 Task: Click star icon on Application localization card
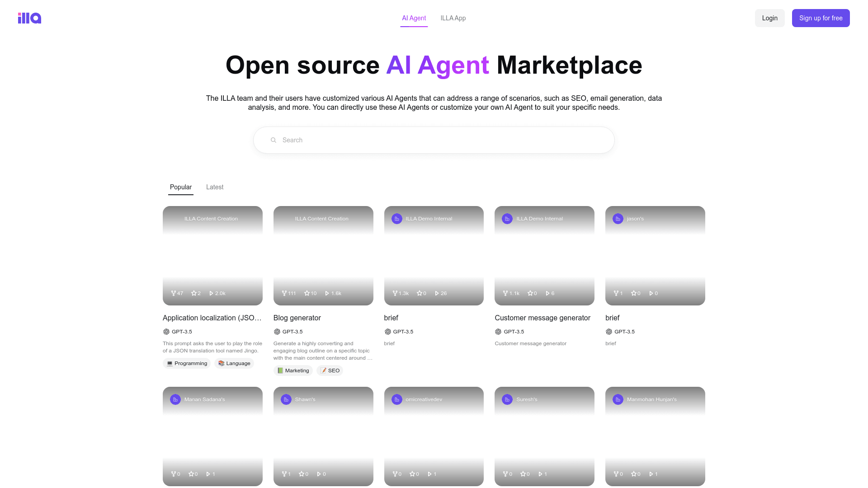(x=194, y=293)
